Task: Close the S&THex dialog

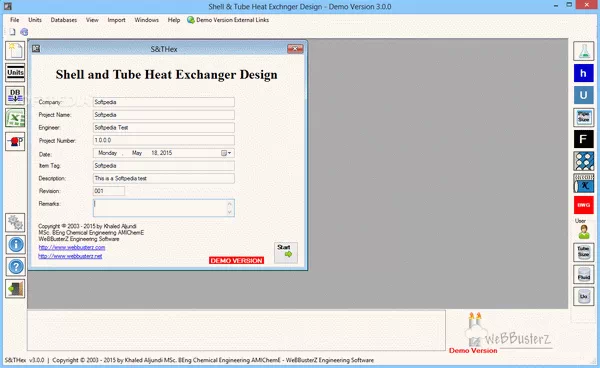Action: (x=295, y=49)
